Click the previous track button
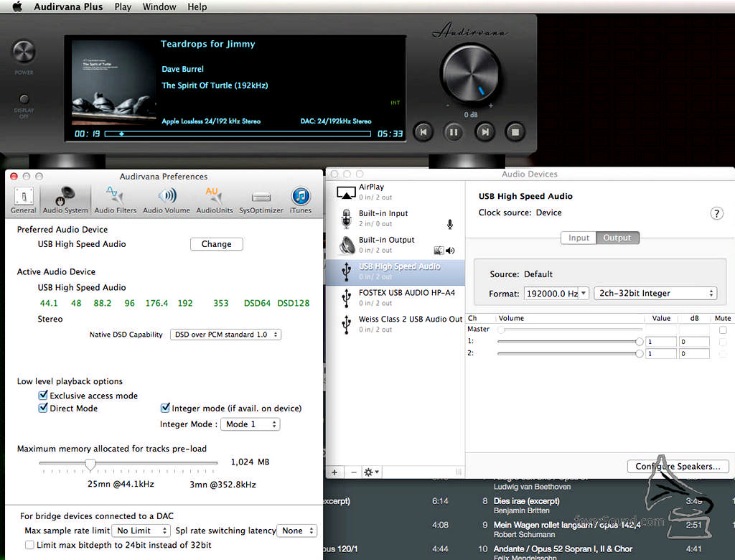 tap(423, 132)
